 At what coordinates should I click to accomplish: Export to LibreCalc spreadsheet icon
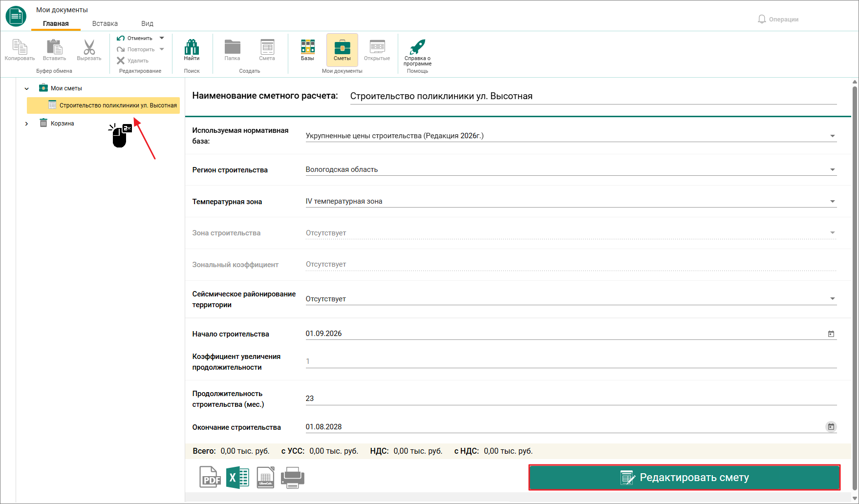tap(265, 477)
